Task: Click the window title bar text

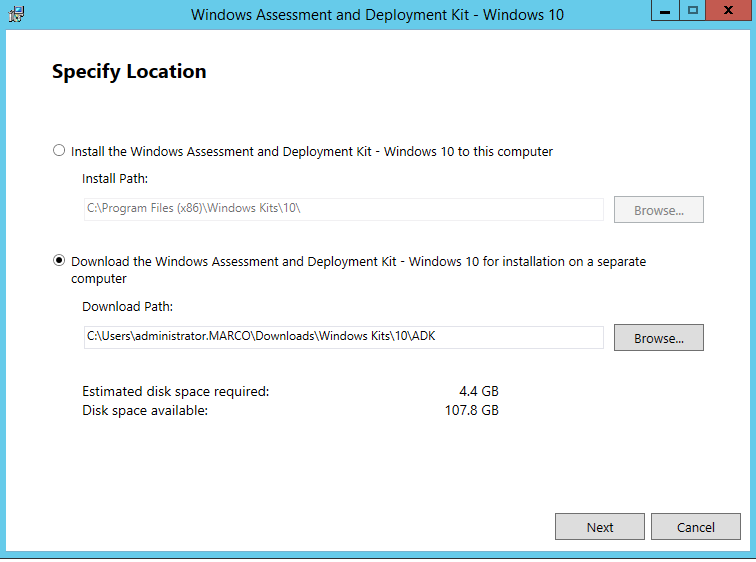Action: click(377, 14)
